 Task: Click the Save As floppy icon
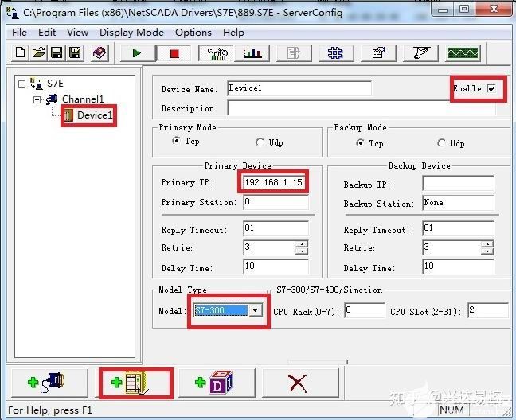click(x=75, y=52)
